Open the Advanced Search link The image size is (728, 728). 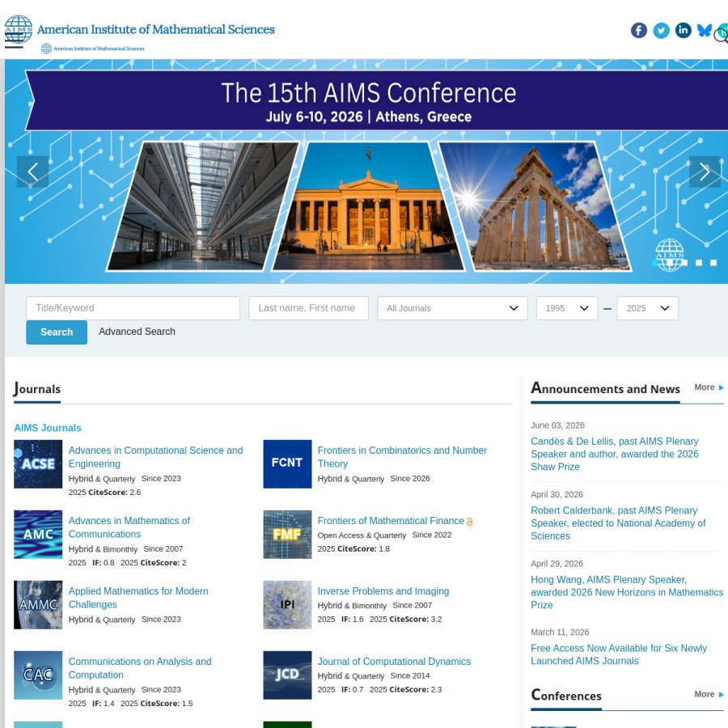point(137,332)
